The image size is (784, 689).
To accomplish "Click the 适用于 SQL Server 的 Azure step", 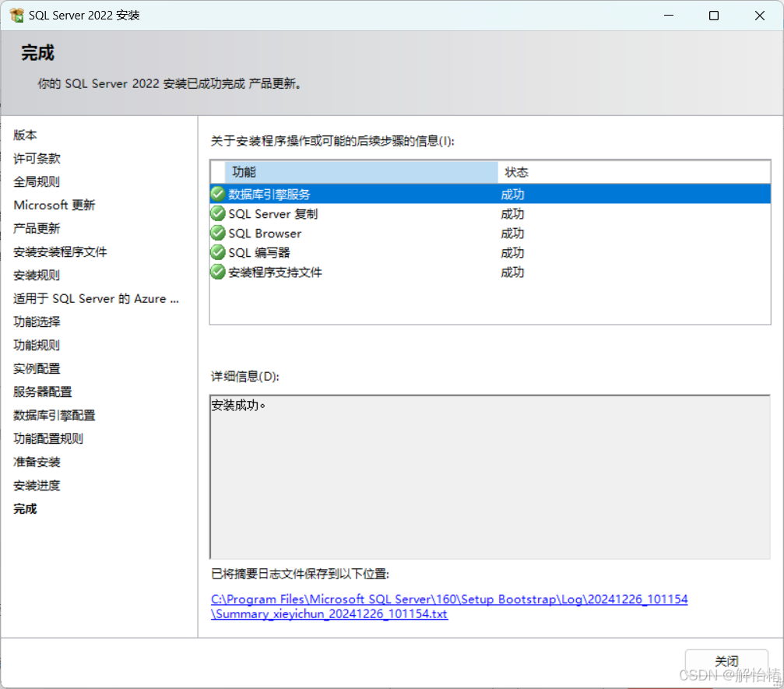I will click(96, 298).
